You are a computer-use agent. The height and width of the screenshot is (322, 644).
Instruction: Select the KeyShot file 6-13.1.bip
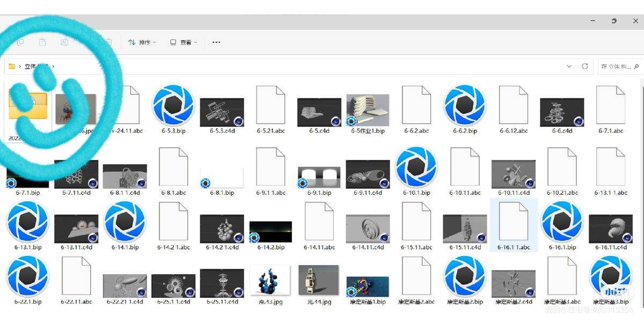(x=28, y=226)
